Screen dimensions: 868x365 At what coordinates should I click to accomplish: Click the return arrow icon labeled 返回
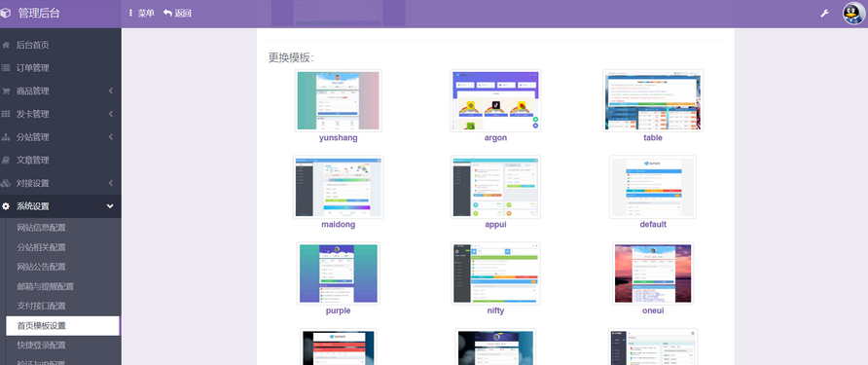pyautogui.click(x=167, y=13)
